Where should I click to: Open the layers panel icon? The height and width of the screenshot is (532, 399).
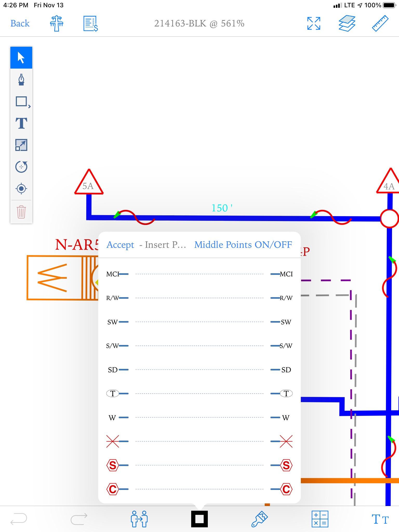(x=347, y=23)
